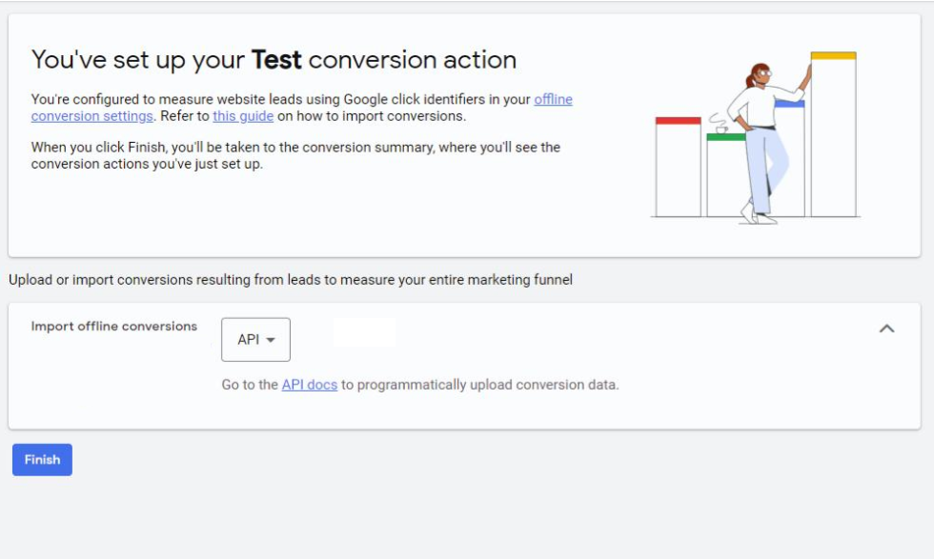Click the blank white box next to API
The width and height of the screenshot is (934, 560).
[364, 333]
